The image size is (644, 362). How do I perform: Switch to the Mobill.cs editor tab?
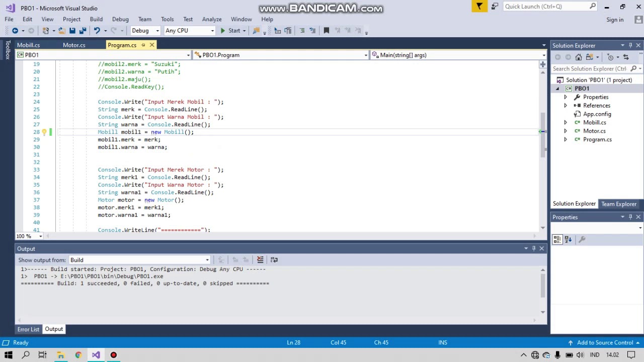point(29,45)
